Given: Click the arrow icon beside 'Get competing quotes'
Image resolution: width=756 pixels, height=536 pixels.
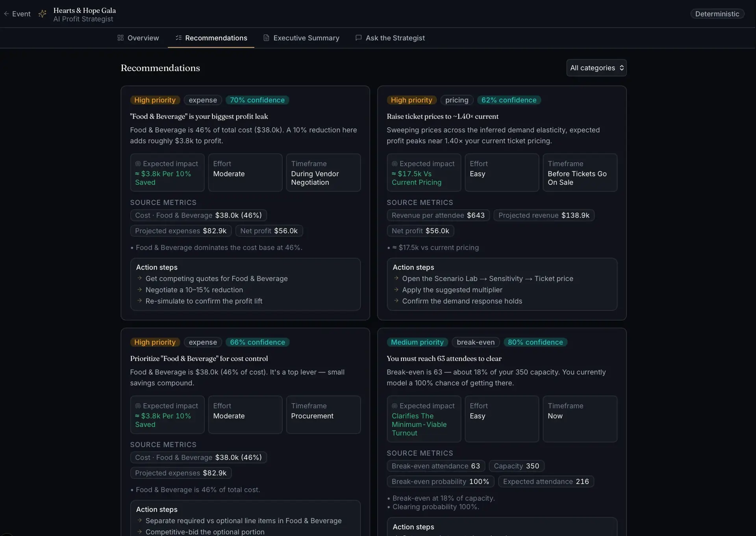Looking at the screenshot, I should [139, 278].
